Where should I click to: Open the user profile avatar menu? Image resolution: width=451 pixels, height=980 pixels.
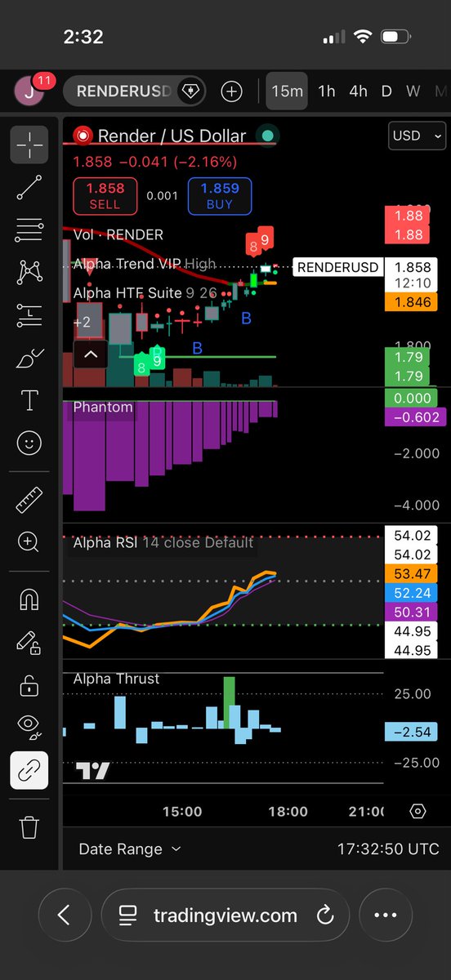(31, 90)
